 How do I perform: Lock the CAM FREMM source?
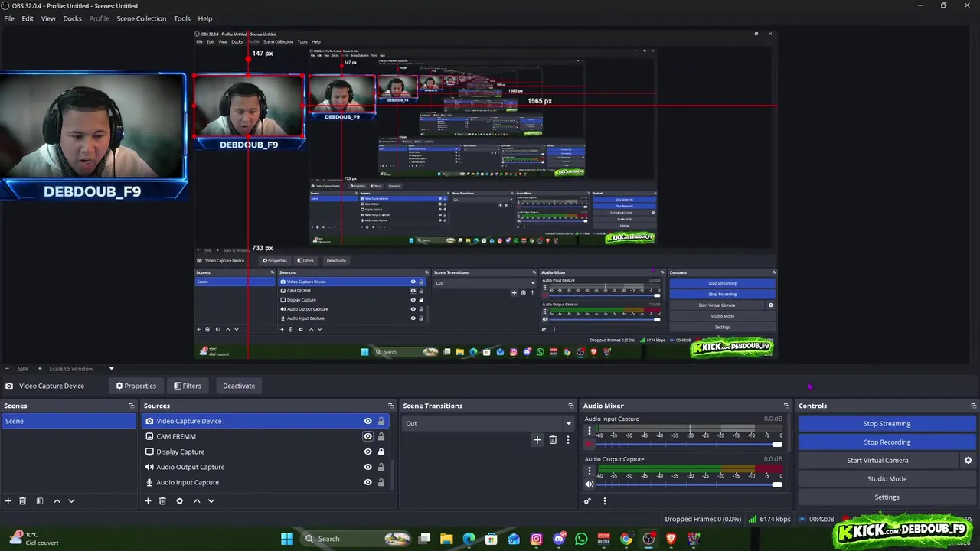tap(381, 436)
